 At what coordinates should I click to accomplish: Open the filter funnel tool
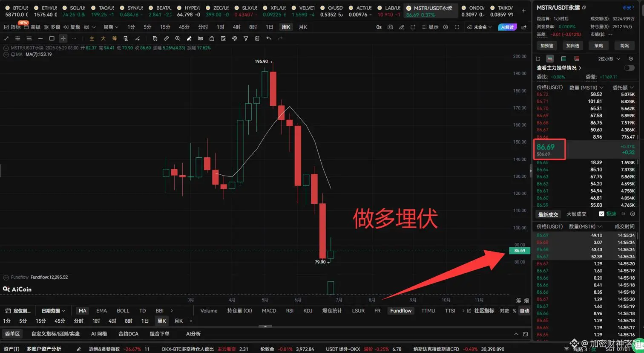(246, 38)
